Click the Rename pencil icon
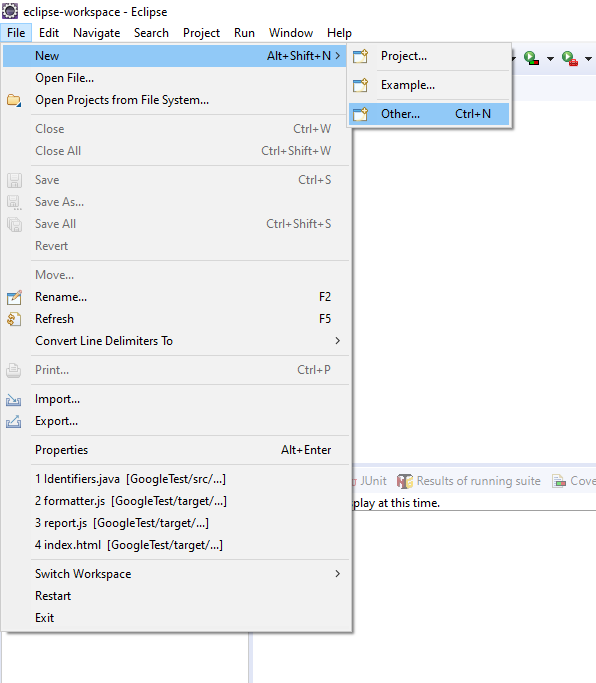Screen dimensions: 596x683 coord(14,297)
